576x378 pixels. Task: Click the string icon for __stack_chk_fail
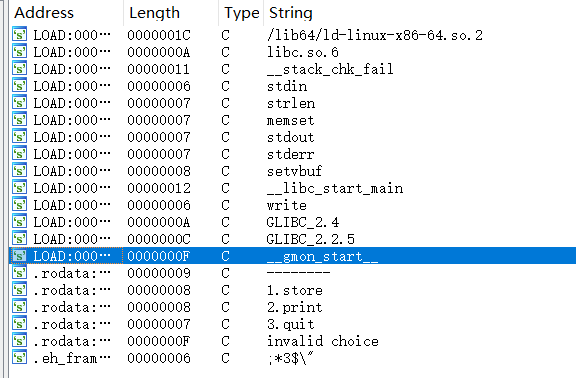tap(19, 69)
